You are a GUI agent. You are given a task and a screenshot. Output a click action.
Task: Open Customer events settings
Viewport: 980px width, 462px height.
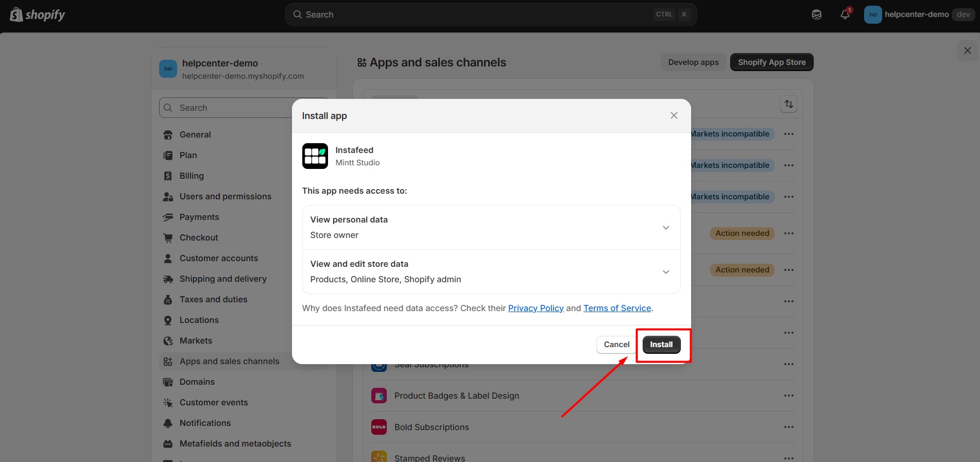[214, 403]
